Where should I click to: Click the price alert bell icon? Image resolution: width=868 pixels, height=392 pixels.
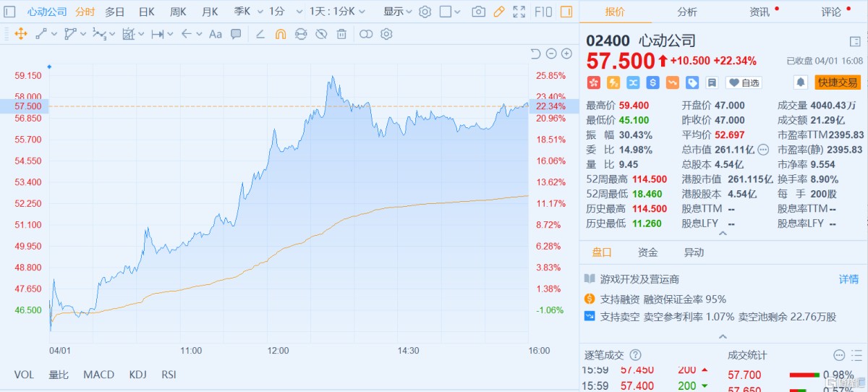point(801,82)
